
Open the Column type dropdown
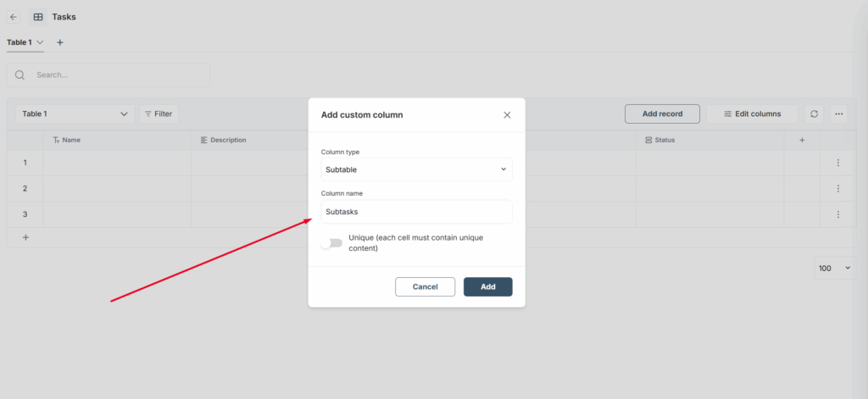(x=416, y=169)
